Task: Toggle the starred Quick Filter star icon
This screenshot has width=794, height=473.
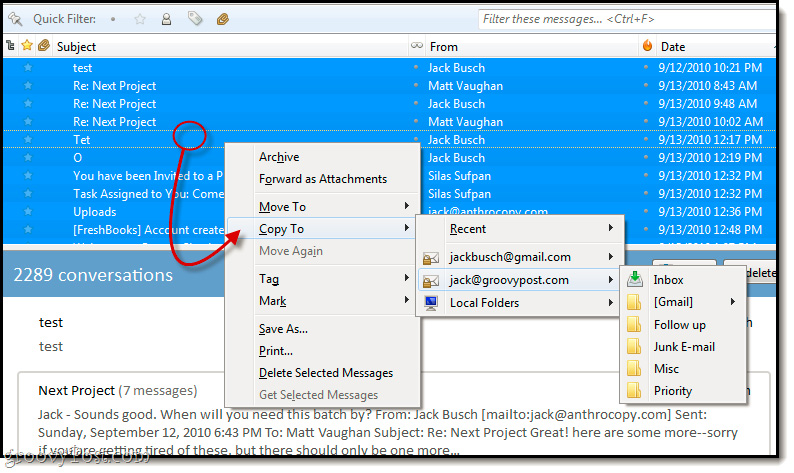Action: point(140,19)
